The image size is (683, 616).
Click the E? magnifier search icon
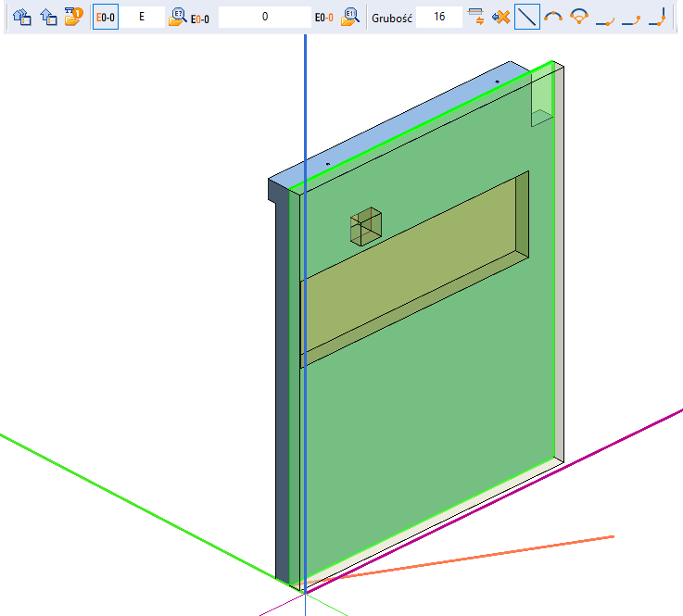[x=177, y=17]
